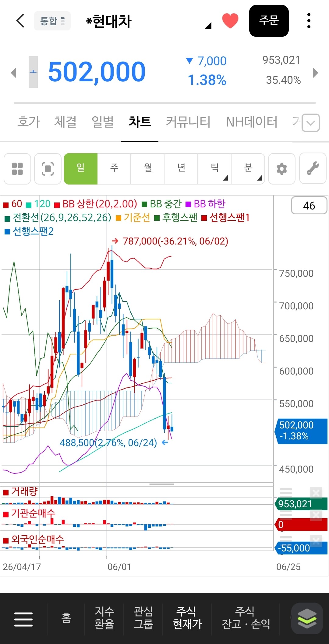Open the wrench chart tools icon

tap(313, 169)
